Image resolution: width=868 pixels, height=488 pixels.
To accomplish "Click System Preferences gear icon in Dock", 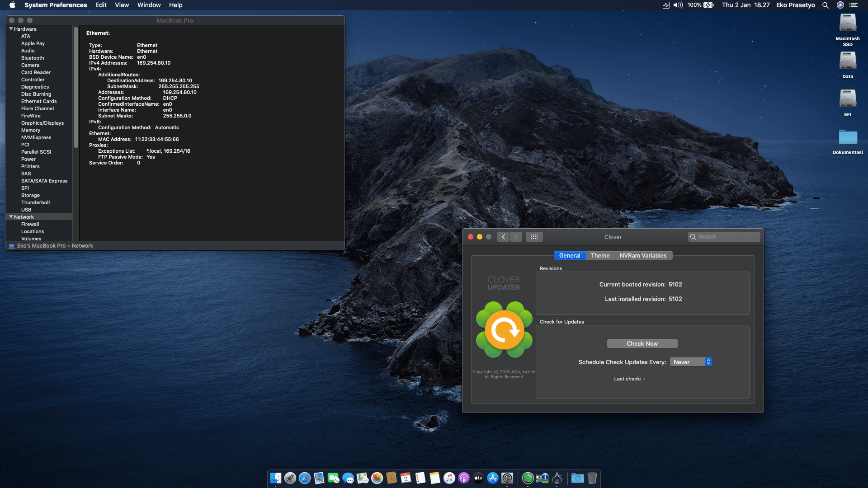I will pyautogui.click(x=507, y=478).
